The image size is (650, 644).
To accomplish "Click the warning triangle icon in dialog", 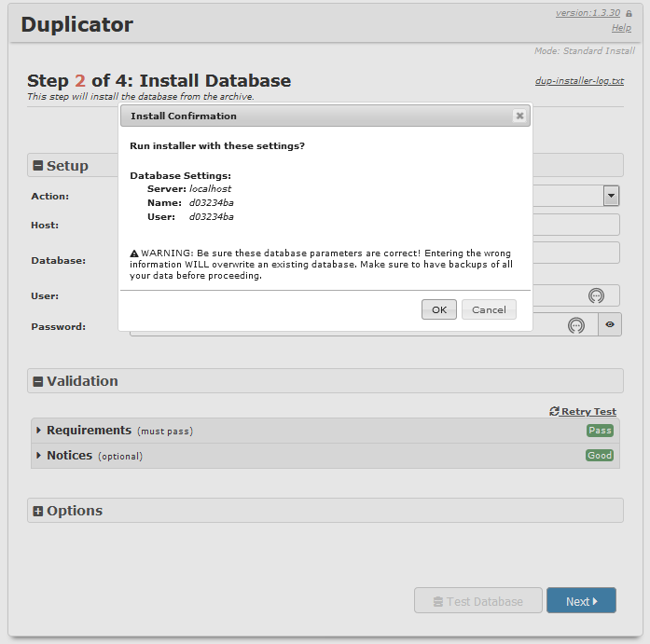I will [134, 253].
